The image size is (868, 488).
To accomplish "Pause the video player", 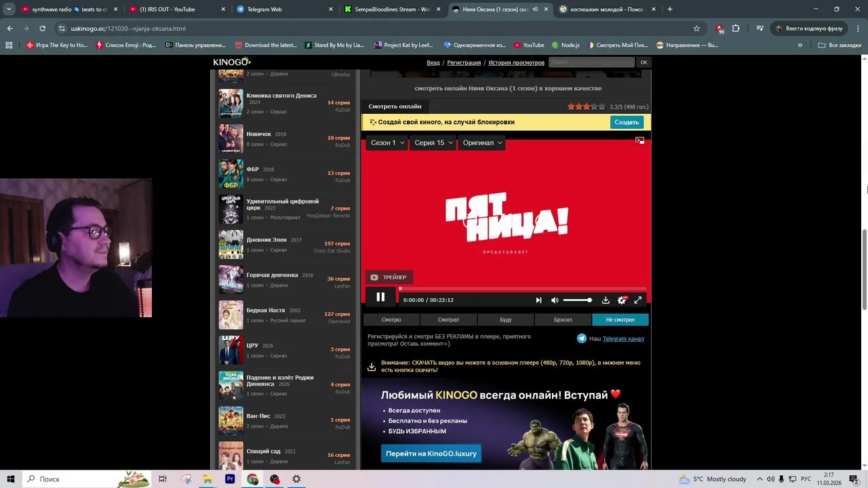I will [380, 297].
